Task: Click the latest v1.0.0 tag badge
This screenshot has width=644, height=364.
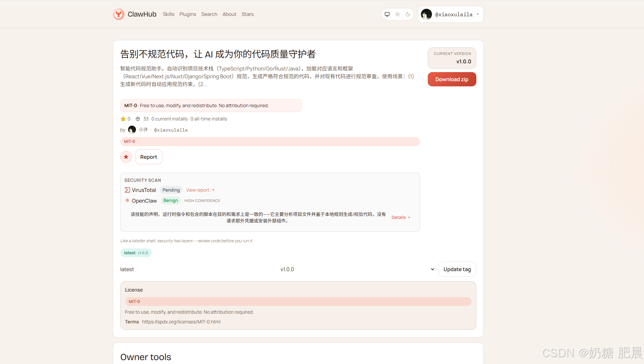Action: 136,253
